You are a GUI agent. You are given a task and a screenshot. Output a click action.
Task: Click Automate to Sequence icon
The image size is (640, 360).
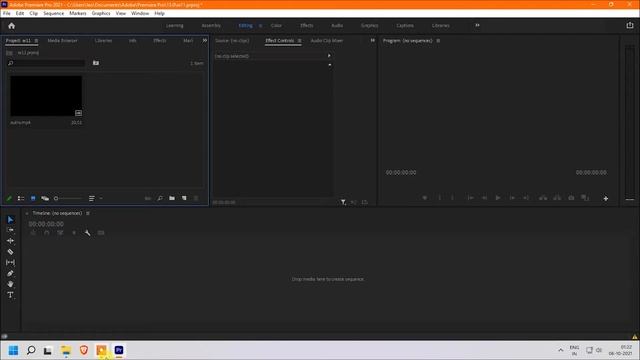(x=148, y=198)
